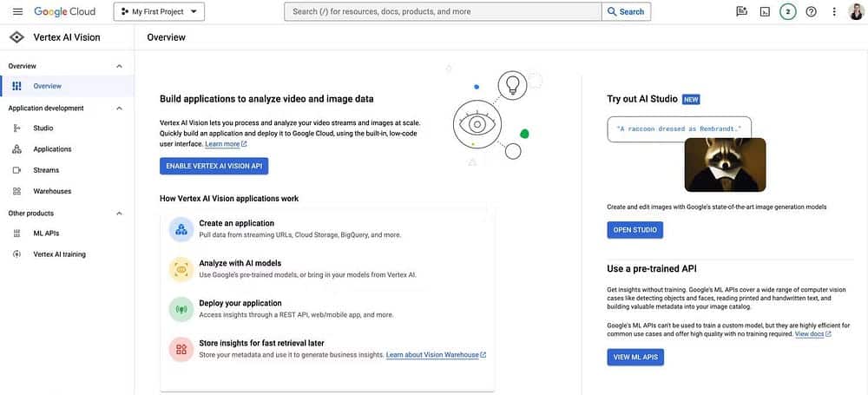Screen dimensions: 868x395
Task: Click the Overview page heading
Action: (x=166, y=37)
